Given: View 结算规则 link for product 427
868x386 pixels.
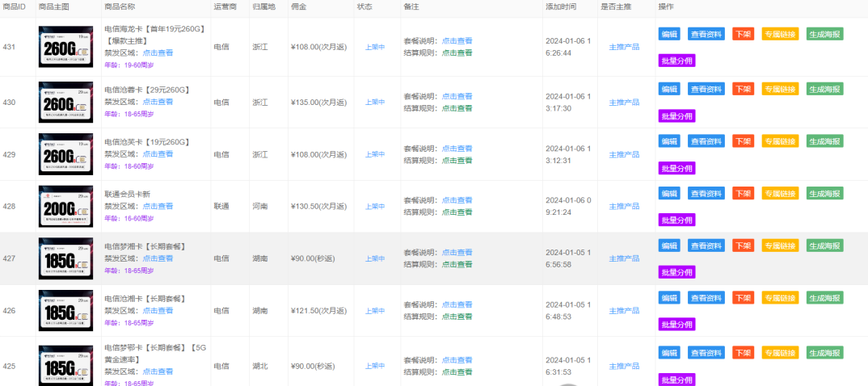Looking at the screenshot, I should (457, 265).
